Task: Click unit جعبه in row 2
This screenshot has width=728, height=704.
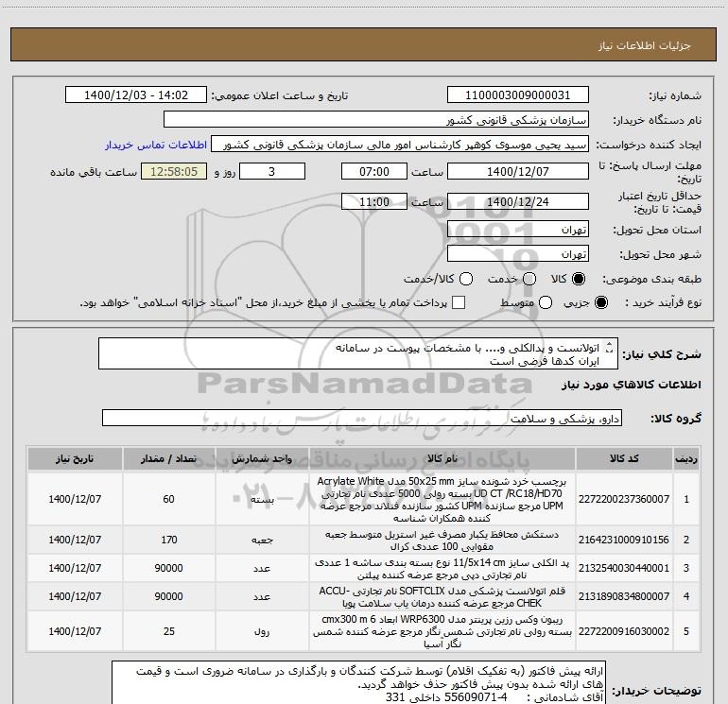Action: (x=262, y=541)
